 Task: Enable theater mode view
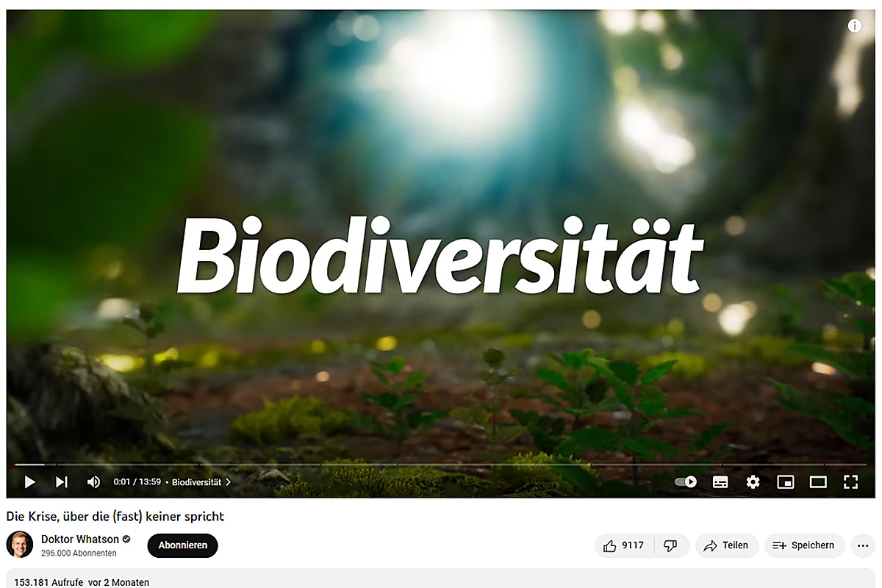pos(818,482)
